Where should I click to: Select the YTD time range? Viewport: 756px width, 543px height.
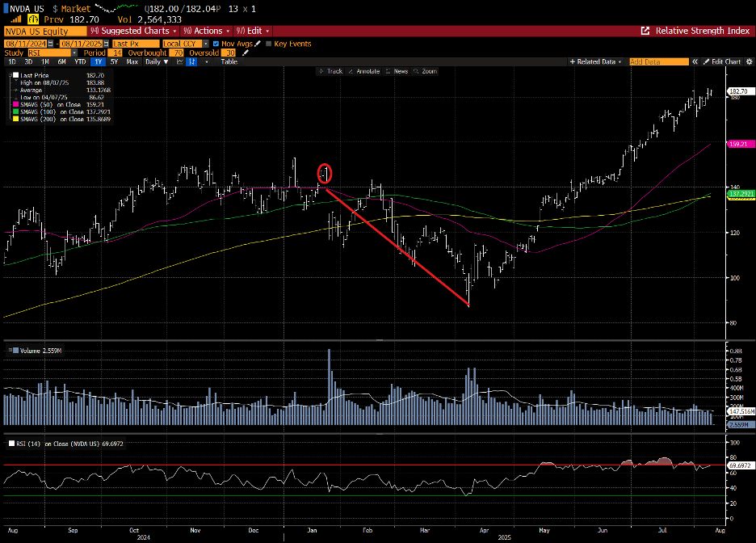tap(80, 61)
